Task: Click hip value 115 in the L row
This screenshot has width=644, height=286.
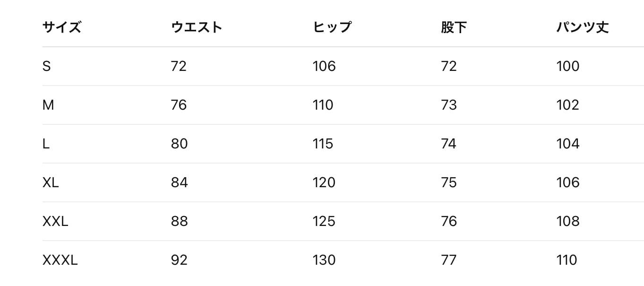Action: click(x=323, y=144)
